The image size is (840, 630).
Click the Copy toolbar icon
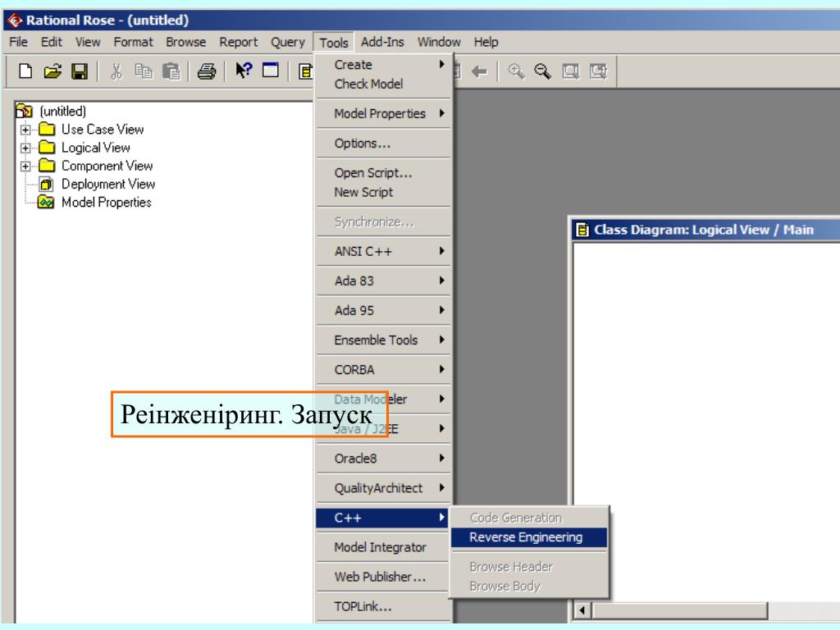(x=143, y=71)
